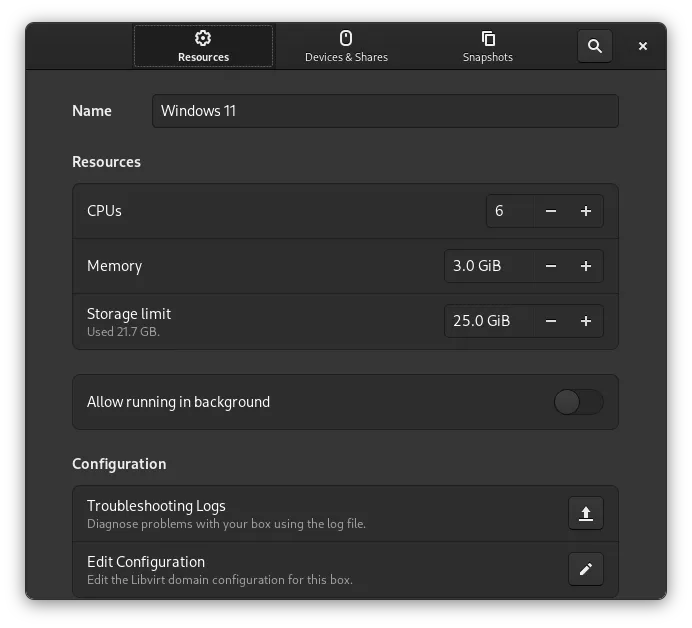Toggle Allow running in background switch

[579, 402]
